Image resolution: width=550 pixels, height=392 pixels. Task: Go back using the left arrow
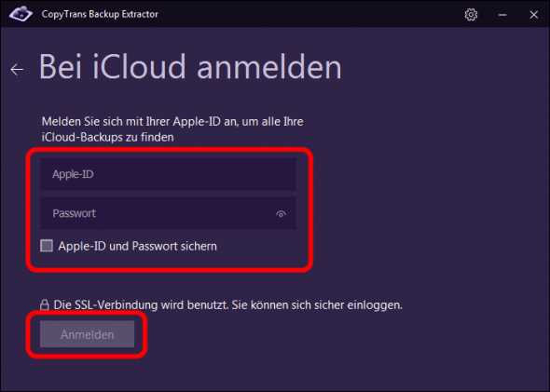(x=17, y=69)
